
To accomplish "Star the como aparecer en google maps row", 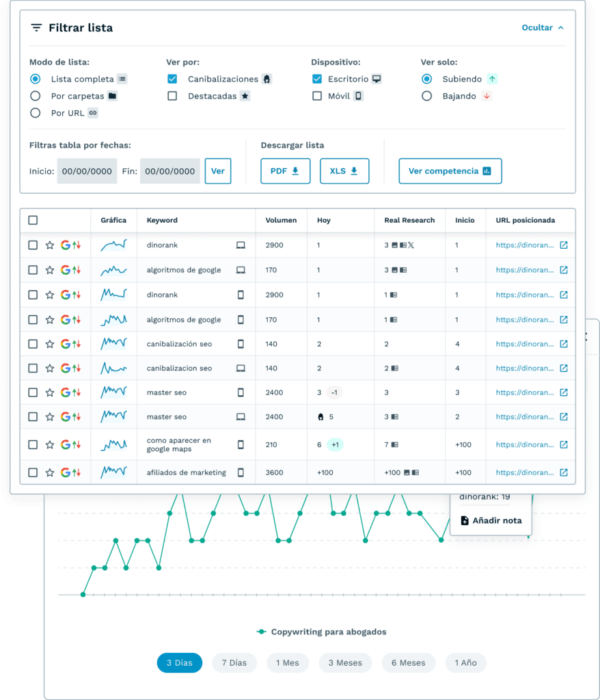I will pos(50,444).
